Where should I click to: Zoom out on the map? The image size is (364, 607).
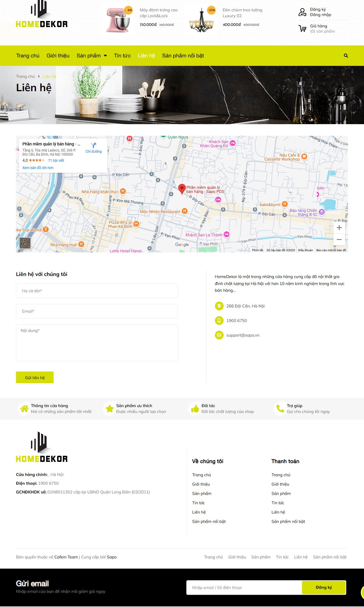coord(339,240)
